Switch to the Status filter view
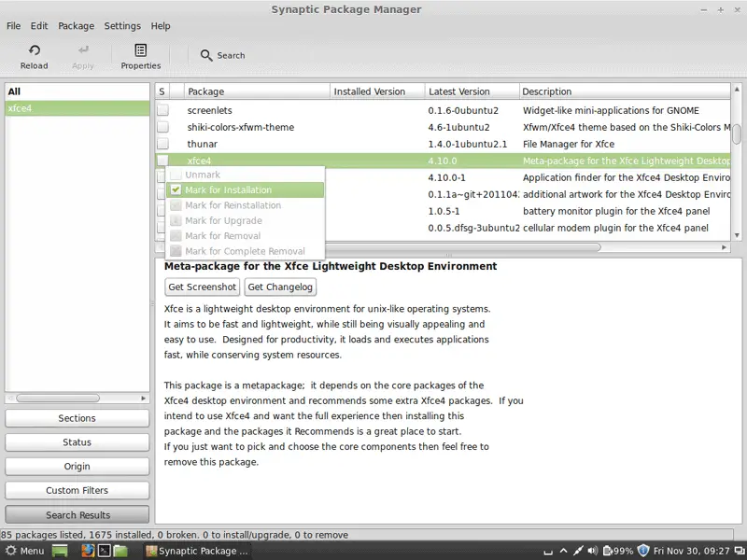The height and width of the screenshot is (560, 747). pyautogui.click(x=78, y=442)
